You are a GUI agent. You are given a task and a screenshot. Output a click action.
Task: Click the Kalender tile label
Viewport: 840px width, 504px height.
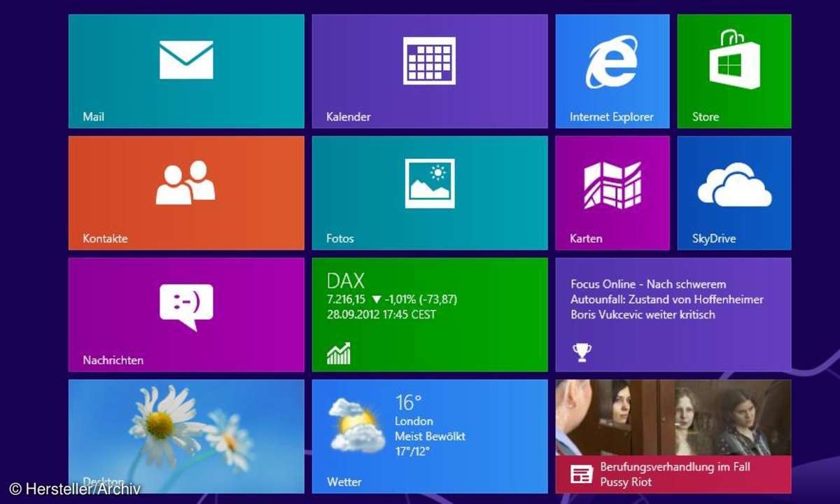coord(348,117)
